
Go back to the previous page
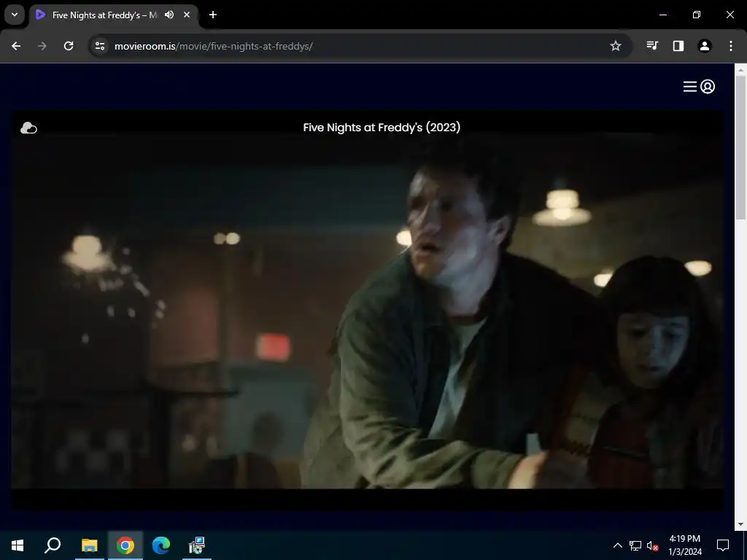pyautogui.click(x=16, y=46)
